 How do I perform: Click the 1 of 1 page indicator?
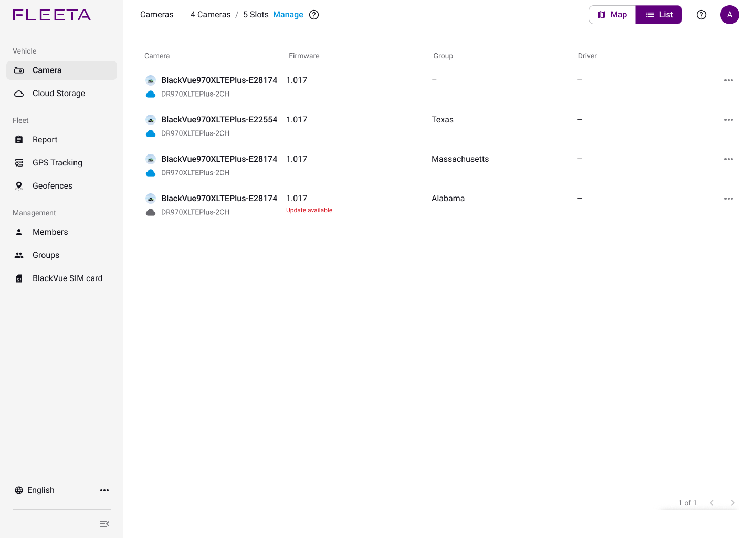687,503
